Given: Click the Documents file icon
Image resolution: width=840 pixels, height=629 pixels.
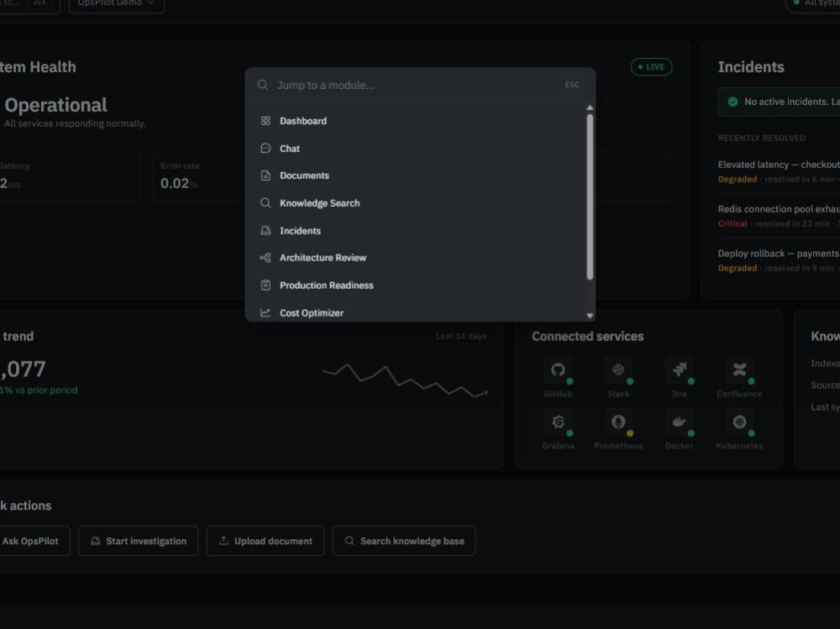Looking at the screenshot, I should 265,176.
